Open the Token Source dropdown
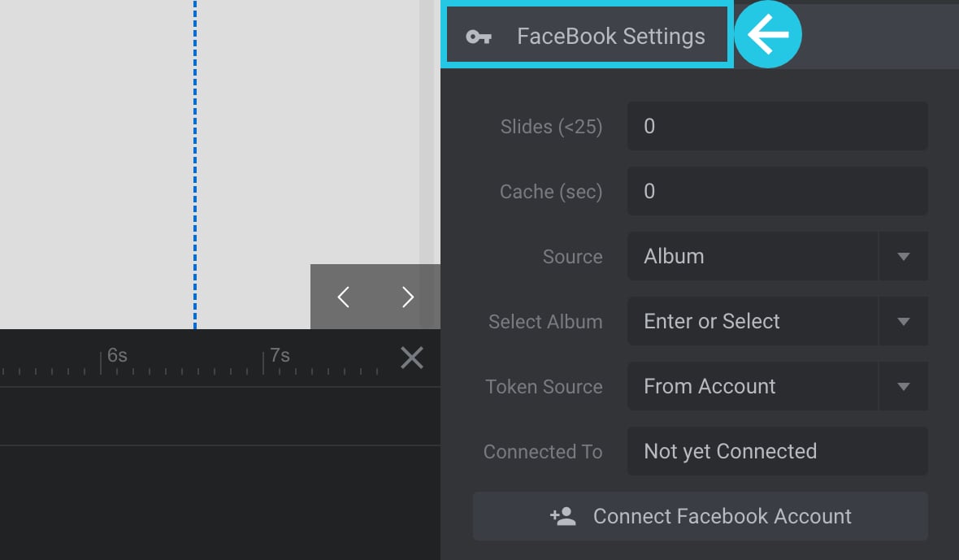This screenshot has width=959, height=560. coord(777,386)
